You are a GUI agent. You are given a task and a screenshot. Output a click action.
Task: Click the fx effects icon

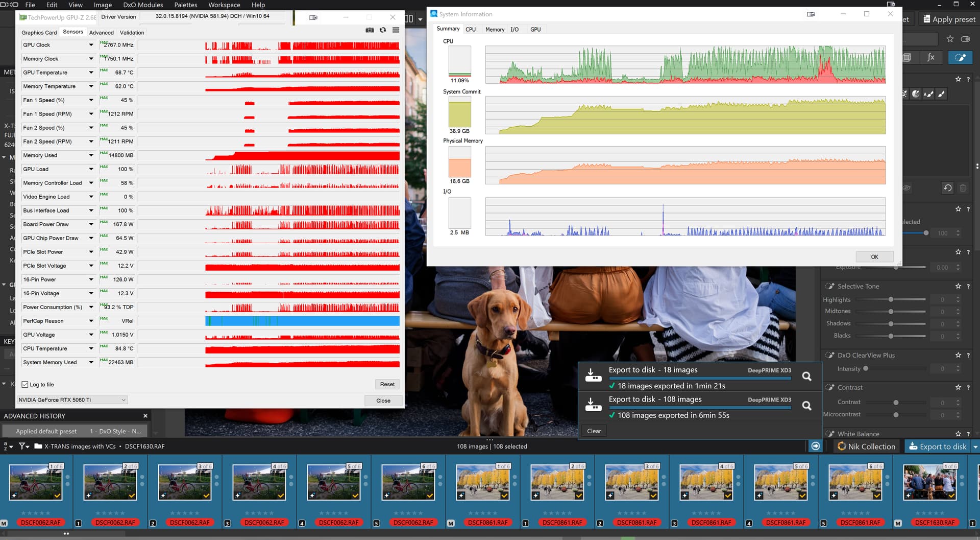(x=930, y=57)
